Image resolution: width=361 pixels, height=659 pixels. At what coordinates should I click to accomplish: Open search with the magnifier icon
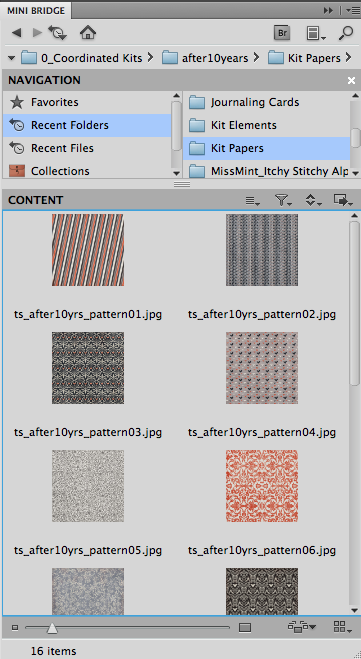pyautogui.click(x=345, y=33)
